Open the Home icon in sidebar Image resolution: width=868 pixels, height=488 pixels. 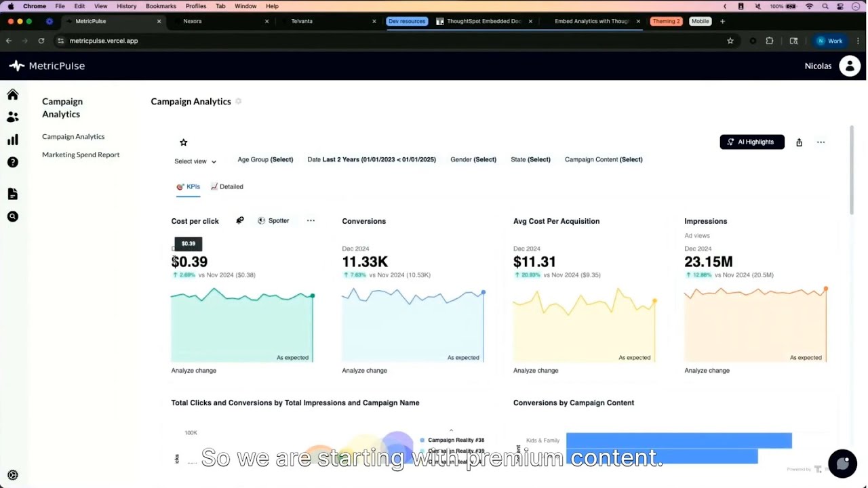[12, 94]
